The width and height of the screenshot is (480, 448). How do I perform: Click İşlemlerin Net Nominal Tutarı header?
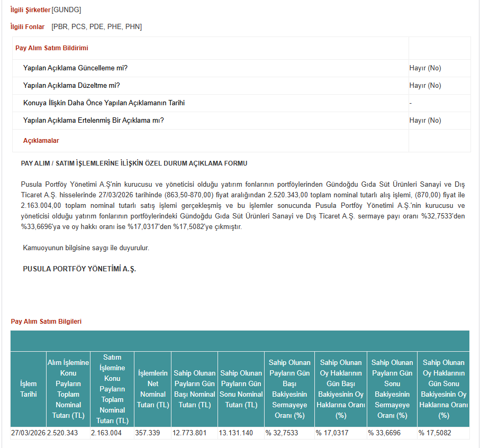(153, 389)
